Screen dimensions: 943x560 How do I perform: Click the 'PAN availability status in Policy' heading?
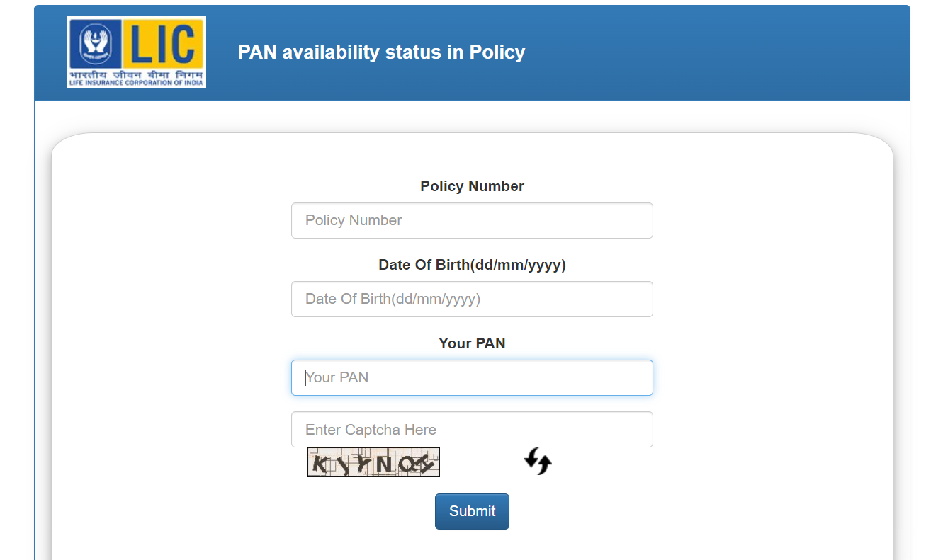[x=381, y=52]
